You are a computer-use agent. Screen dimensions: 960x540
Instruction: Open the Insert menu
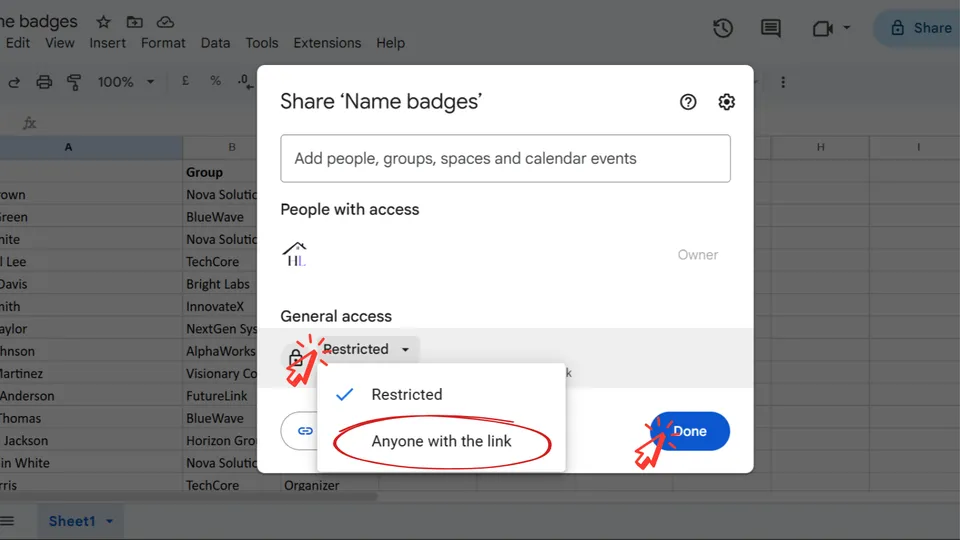coord(107,43)
